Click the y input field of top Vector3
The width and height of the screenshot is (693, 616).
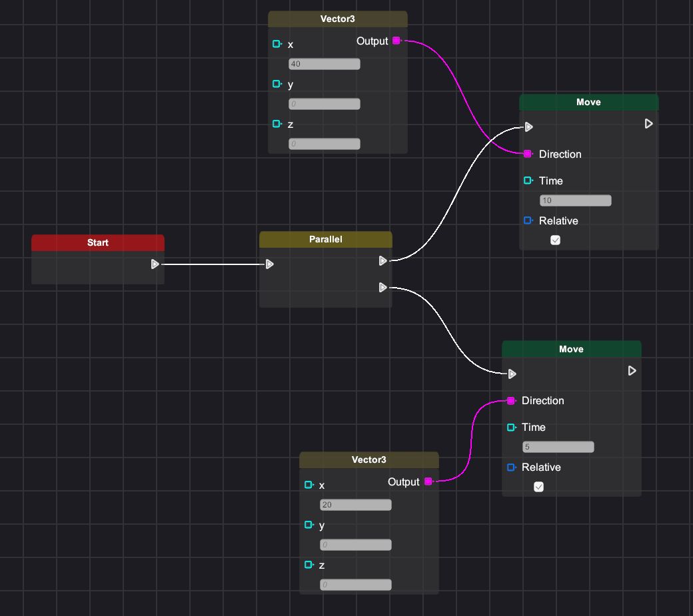[325, 105]
